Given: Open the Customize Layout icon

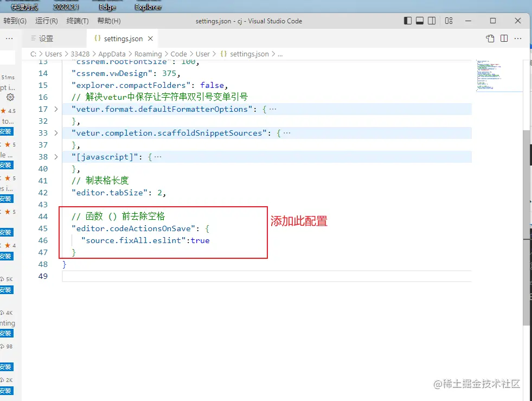Looking at the screenshot, I should pos(448,21).
